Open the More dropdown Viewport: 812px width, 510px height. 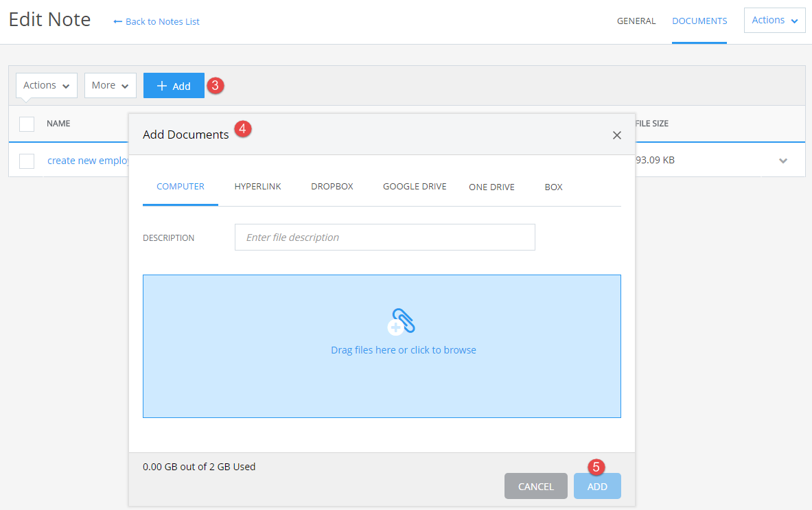(111, 85)
